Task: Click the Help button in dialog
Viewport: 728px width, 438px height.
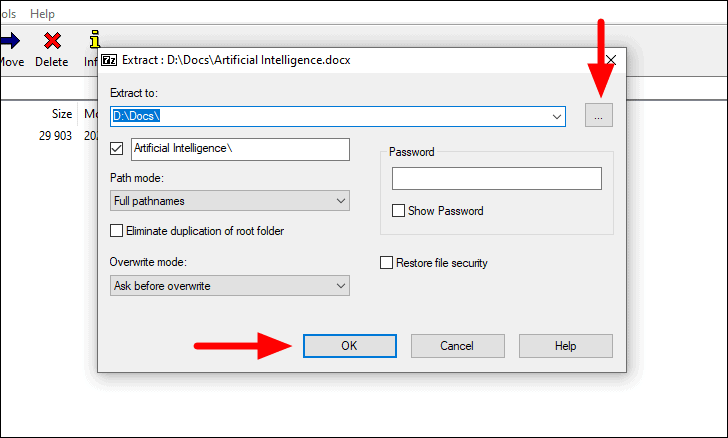Action: tap(566, 346)
